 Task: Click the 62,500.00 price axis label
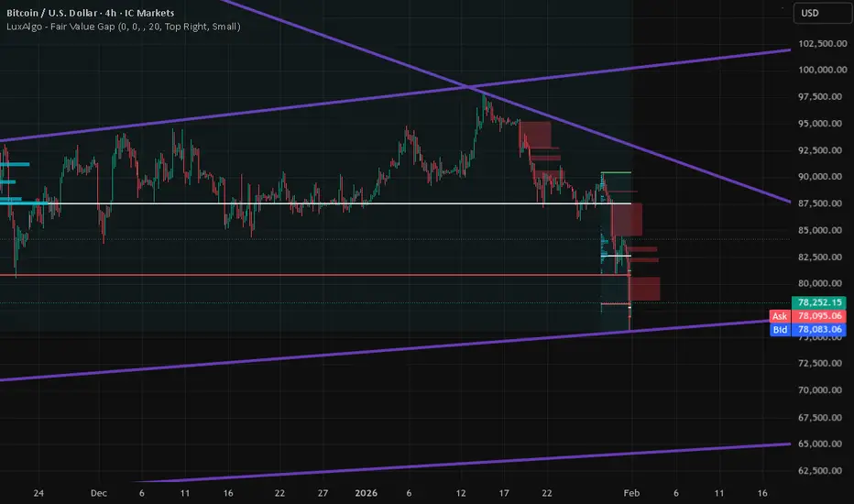click(x=822, y=471)
